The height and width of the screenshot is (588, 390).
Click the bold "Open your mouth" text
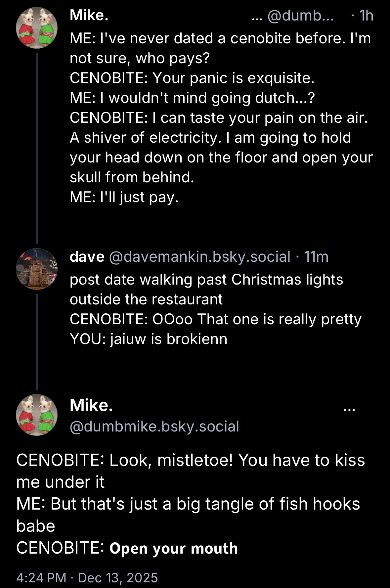173,548
